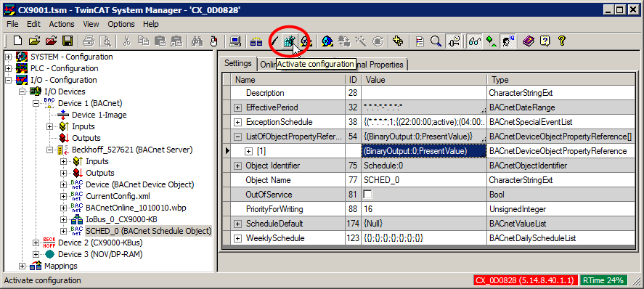Screen dimensions: 644x289
Task: Open the Edit menu
Action: point(33,24)
